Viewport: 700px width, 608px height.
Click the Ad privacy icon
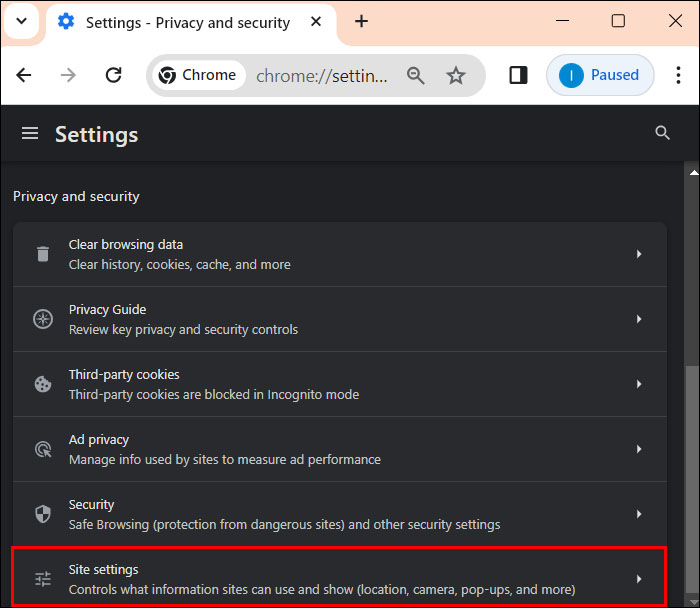(x=43, y=449)
